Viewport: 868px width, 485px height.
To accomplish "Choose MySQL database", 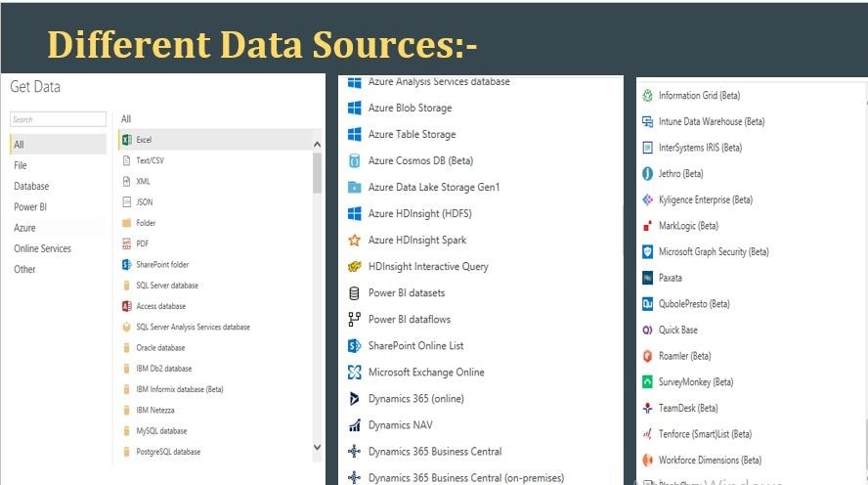I will [x=161, y=431].
